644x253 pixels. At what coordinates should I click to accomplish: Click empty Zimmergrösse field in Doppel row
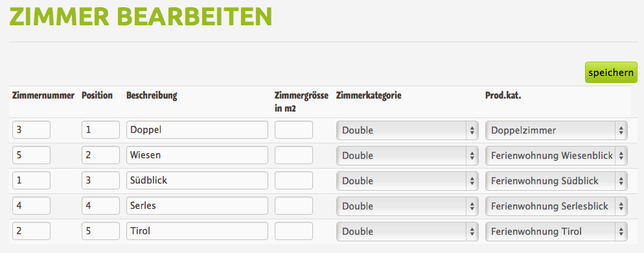tap(293, 130)
